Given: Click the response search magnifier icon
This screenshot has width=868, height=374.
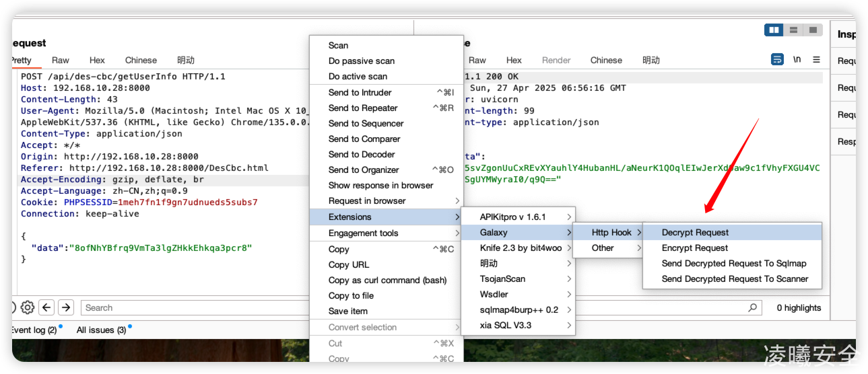Looking at the screenshot, I should pos(752,307).
